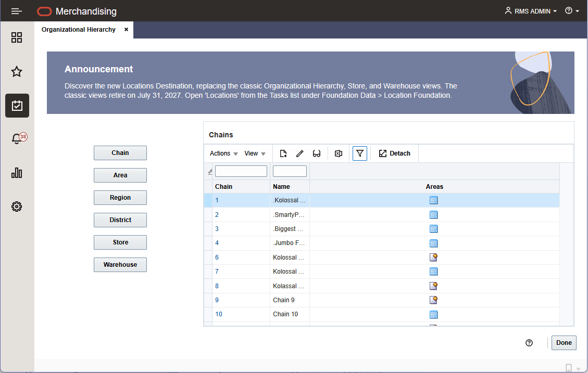Click the Create new chain icon
The image size is (588, 373).
point(283,153)
